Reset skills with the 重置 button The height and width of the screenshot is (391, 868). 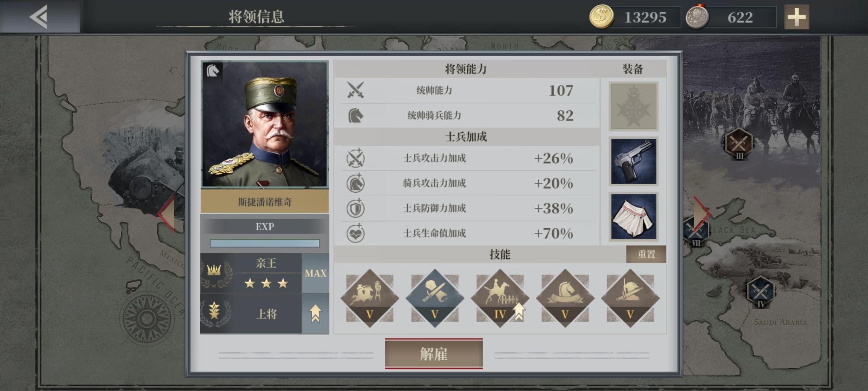tap(646, 254)
